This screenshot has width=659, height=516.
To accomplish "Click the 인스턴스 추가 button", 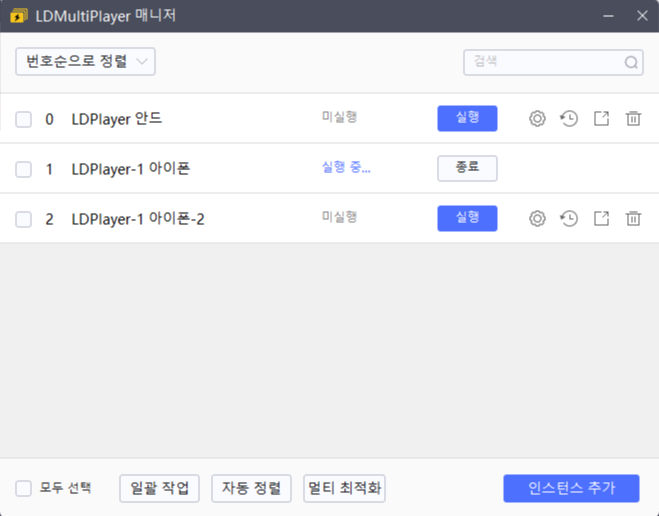I will (572, 489).
